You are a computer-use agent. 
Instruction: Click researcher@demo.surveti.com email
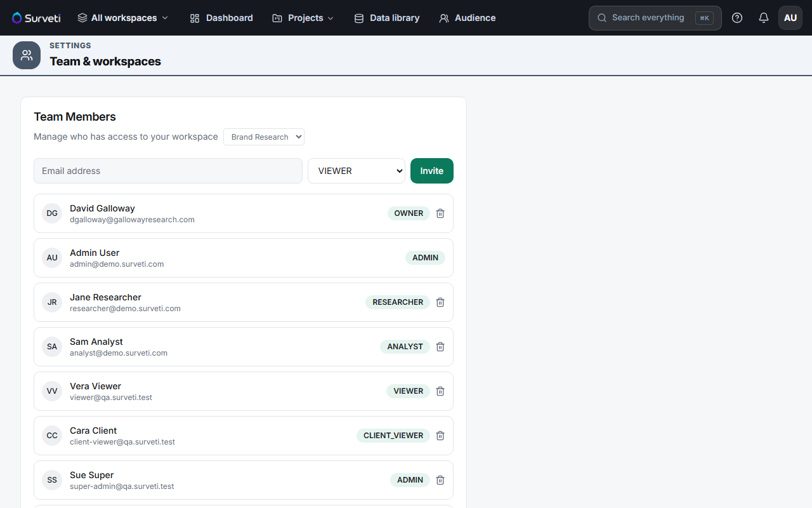[x=125, y=309]
